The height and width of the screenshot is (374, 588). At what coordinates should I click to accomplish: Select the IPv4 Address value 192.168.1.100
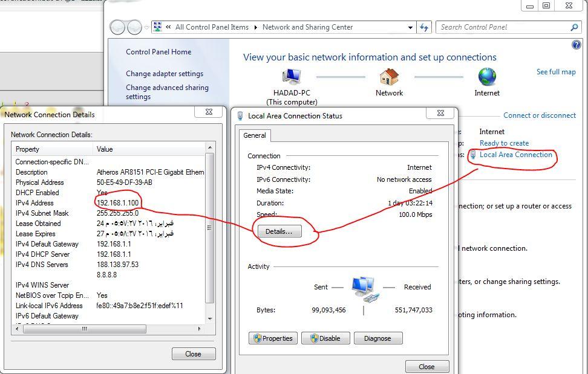click(x=118, y=203)
